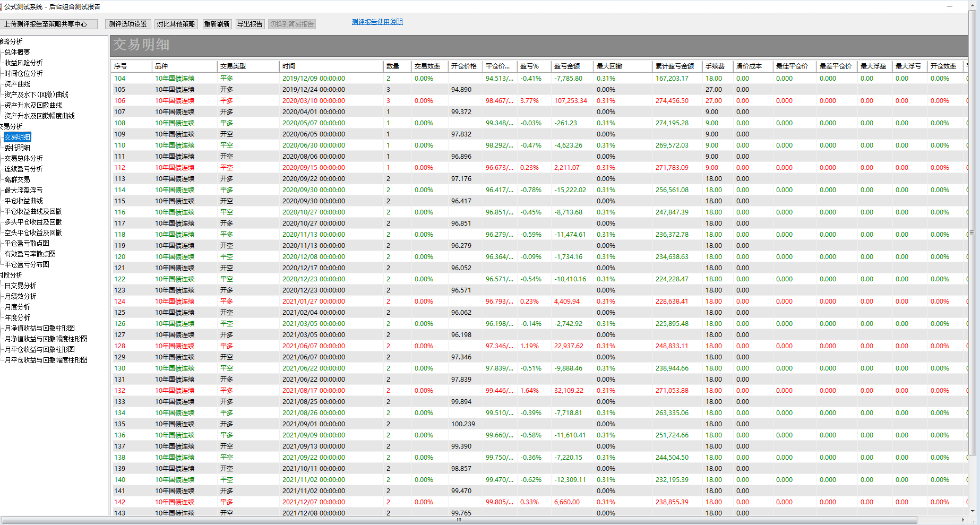Viewport: 980px width, 525px height.
Task: Sort by 品种 column header
Action: pos(184,66)
